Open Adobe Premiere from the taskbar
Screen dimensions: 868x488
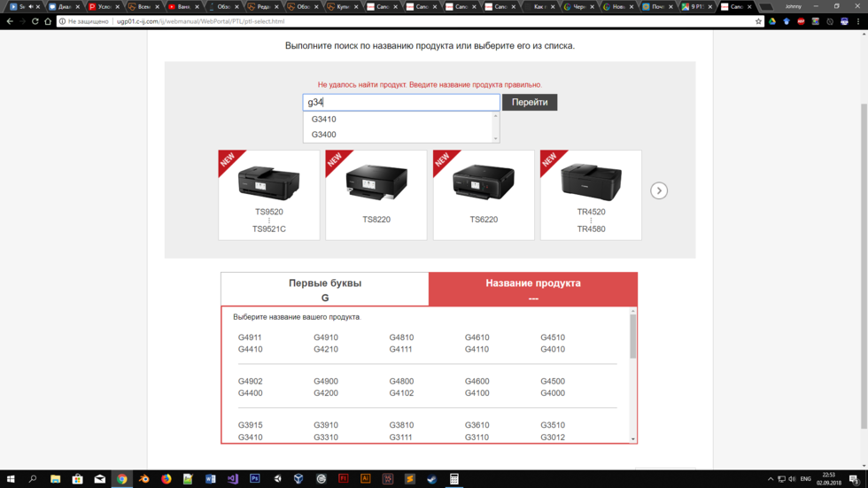[254, 479]
